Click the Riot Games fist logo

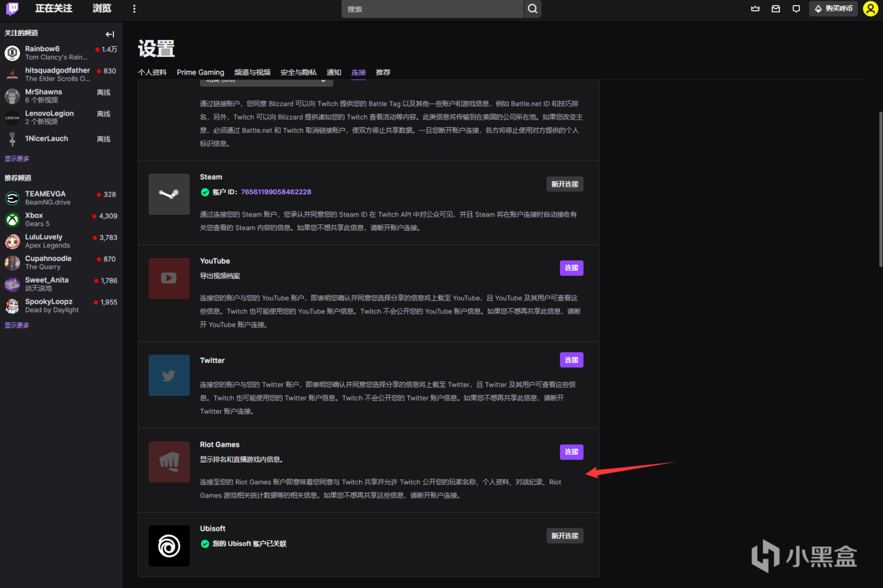169,462
